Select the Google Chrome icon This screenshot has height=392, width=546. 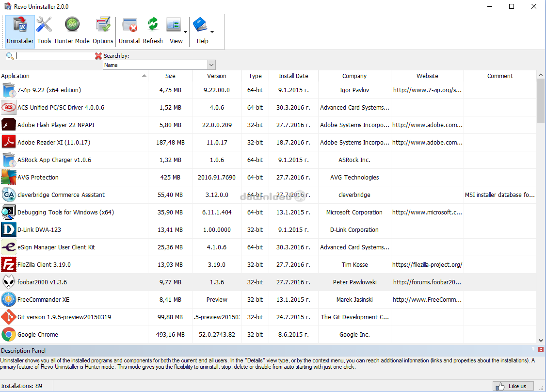[9, 334]
